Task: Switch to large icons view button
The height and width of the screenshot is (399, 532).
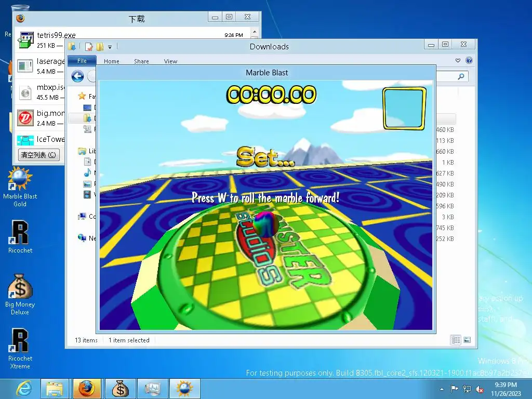Action: point(467,340)
